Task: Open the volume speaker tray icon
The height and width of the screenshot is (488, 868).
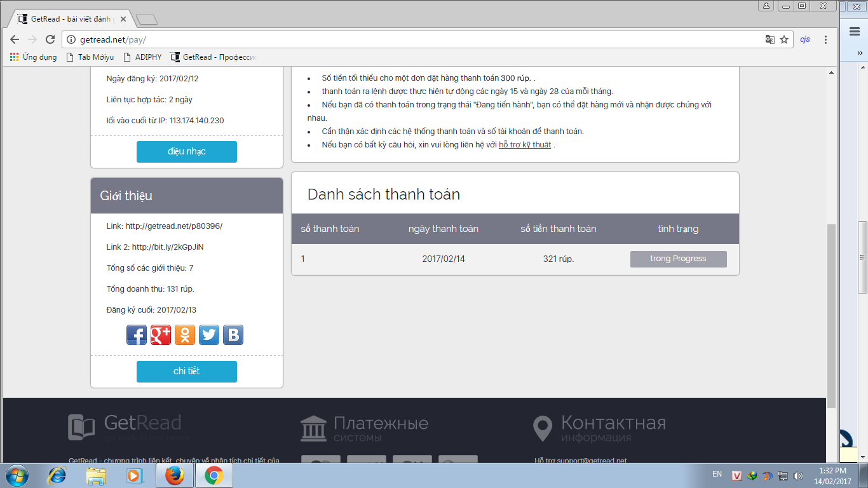Action: tap(798, 475)
